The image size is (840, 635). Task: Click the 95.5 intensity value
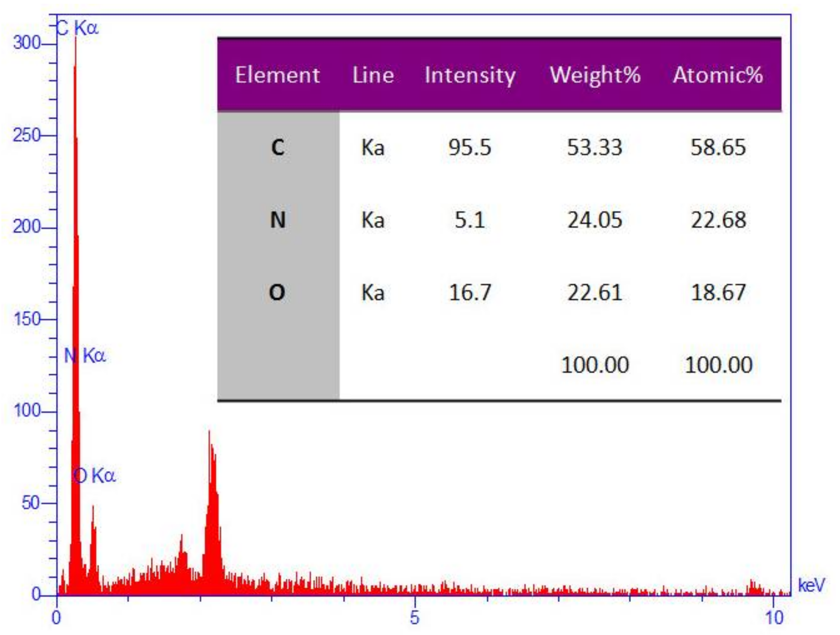click(470, 147)
